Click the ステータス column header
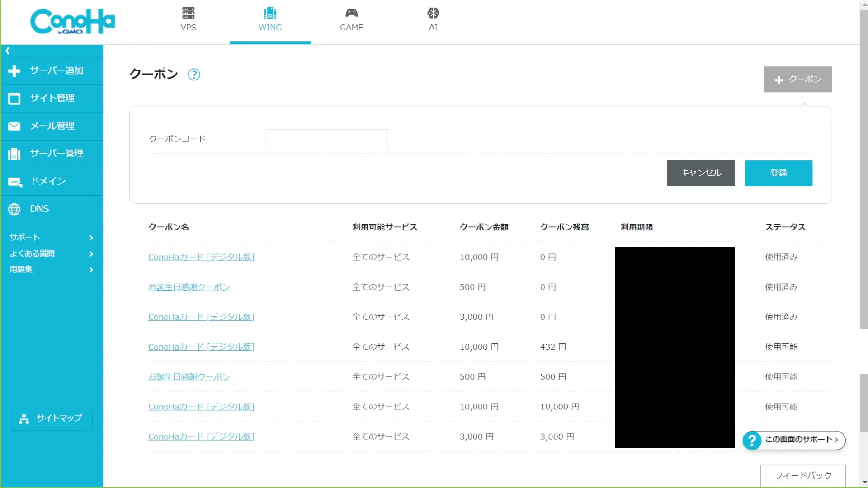 pos(785,227)
